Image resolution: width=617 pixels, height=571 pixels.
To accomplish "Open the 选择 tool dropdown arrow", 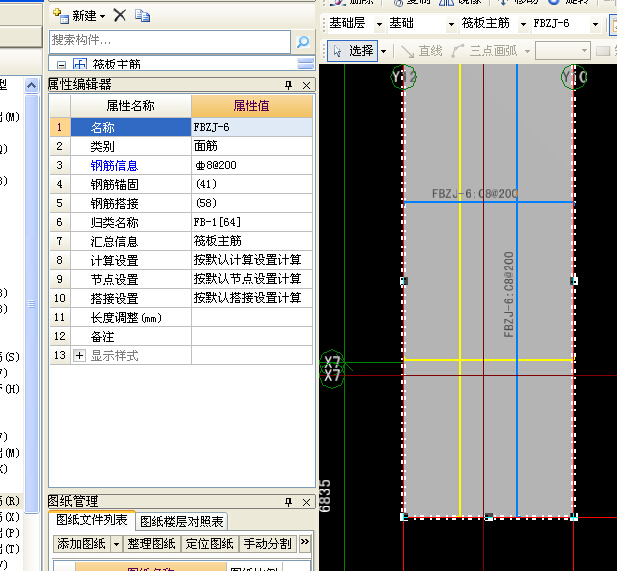I will pos(384,51).
